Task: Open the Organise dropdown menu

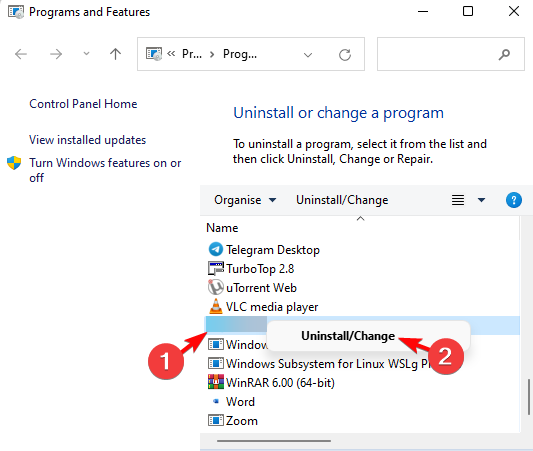Action: click(x=245, y=200)
